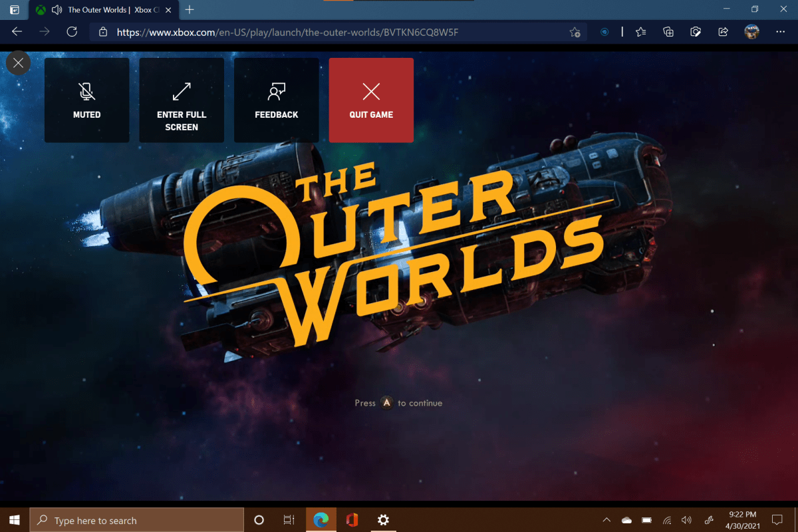Toggle the Muted microphone button
This screenshot has height=532, width=798.
(86, 100)
